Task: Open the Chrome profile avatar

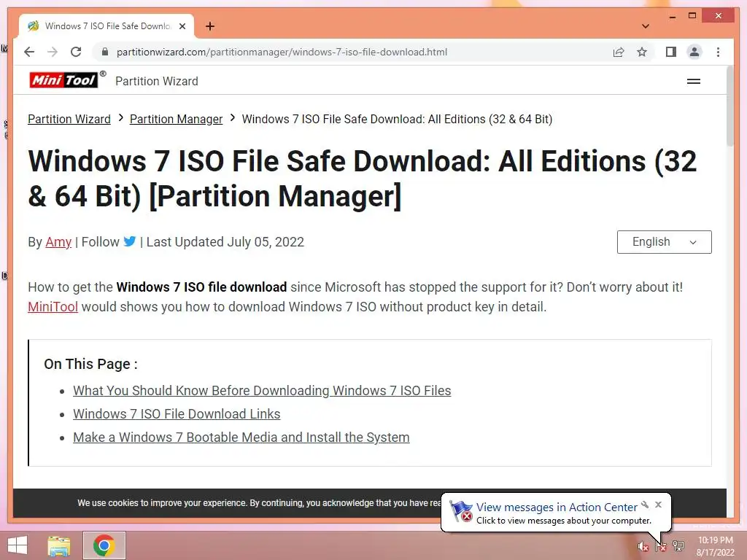Action: point(694,52)
